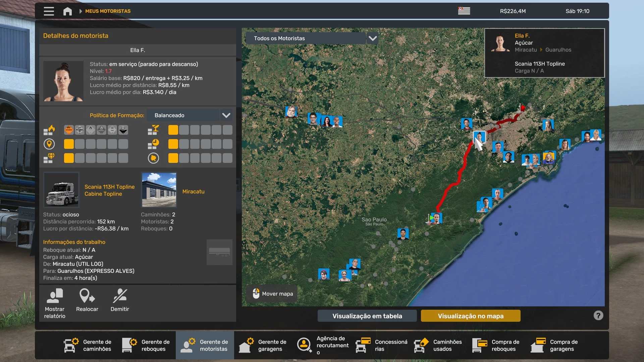Click first high value cargo skill square

pyautogui.click(x=69, y=158)
